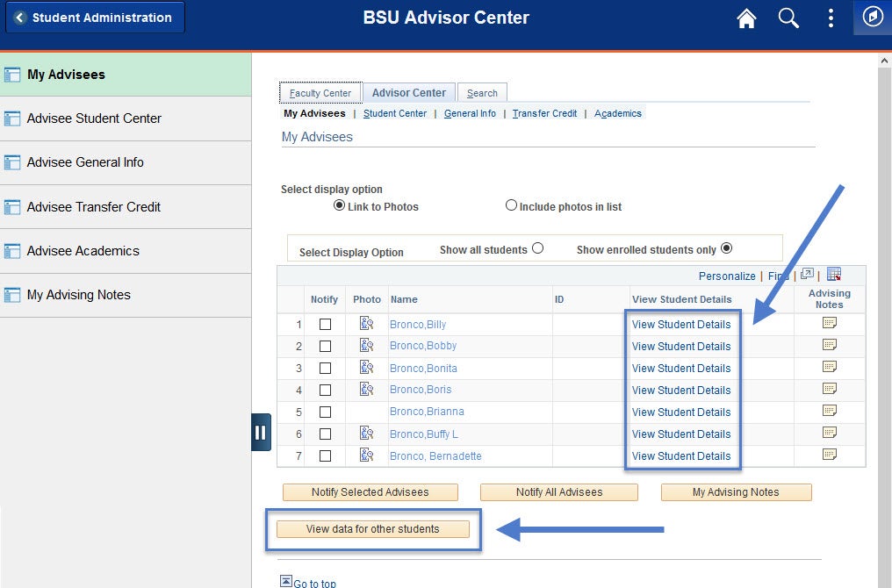View Student Details for Bronco,Brianna
This screenshot has width=892, height=588.
click(681, 412)
